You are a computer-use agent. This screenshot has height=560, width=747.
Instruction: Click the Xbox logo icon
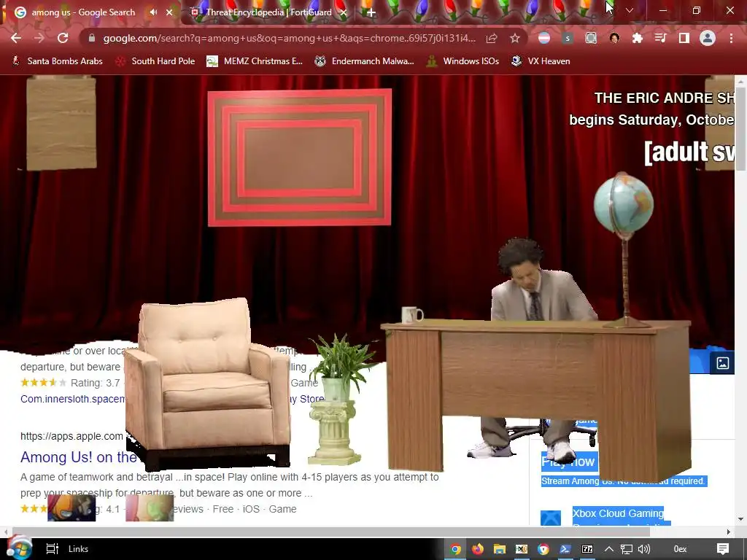pyautogui.click(x=551, y=518)
